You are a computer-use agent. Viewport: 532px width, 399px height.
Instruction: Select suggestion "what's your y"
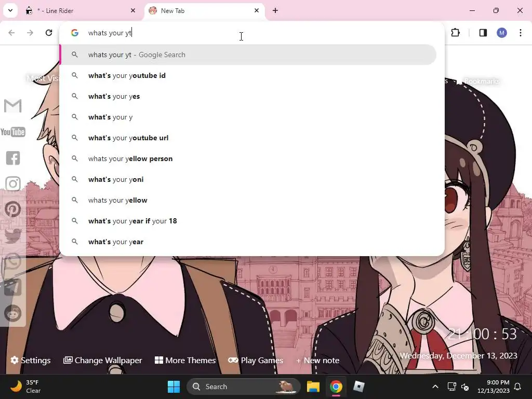coord(248,117)
